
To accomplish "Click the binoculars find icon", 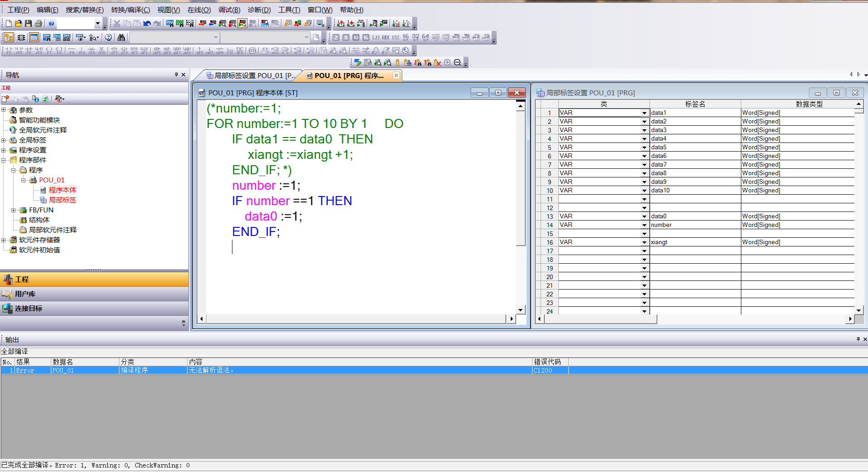I will click(121, 37).
